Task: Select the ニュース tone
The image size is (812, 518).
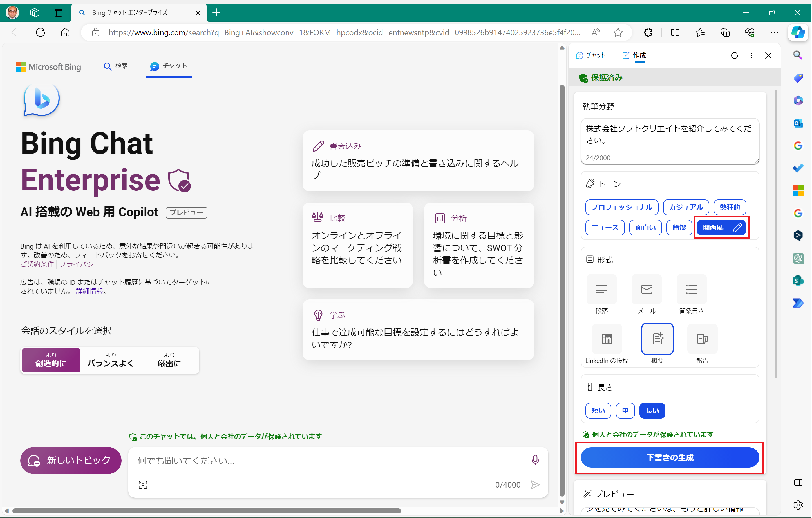Action: 605,227
